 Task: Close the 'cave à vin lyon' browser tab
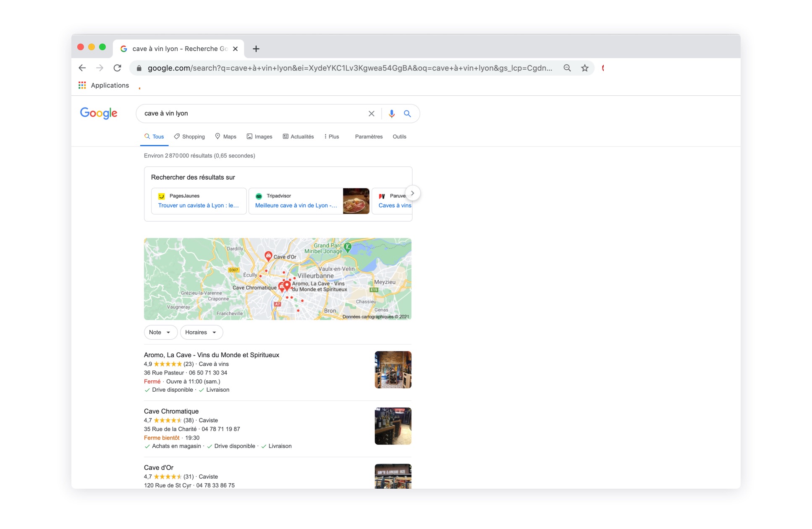236,49
